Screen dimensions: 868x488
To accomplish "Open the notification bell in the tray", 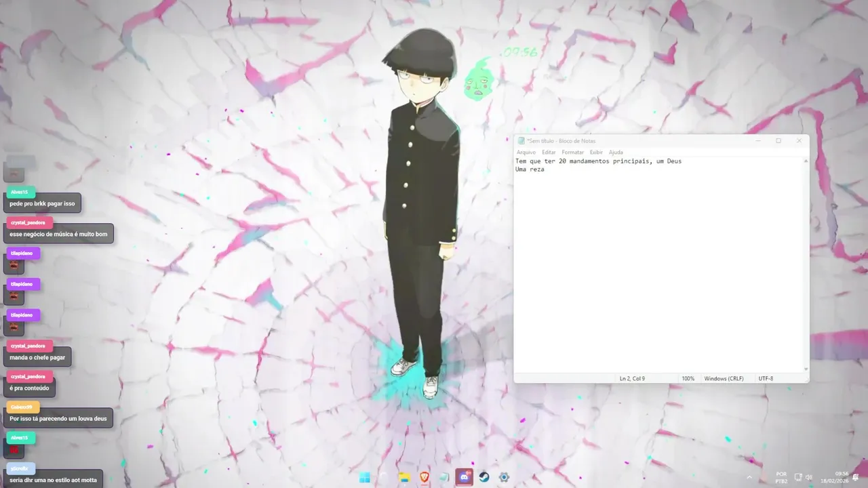I will pos(856,477).
